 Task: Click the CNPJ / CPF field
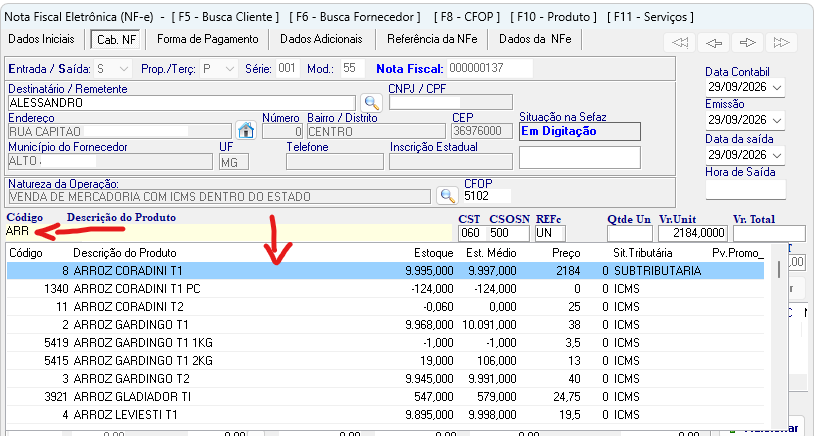[x=451, y=102]
